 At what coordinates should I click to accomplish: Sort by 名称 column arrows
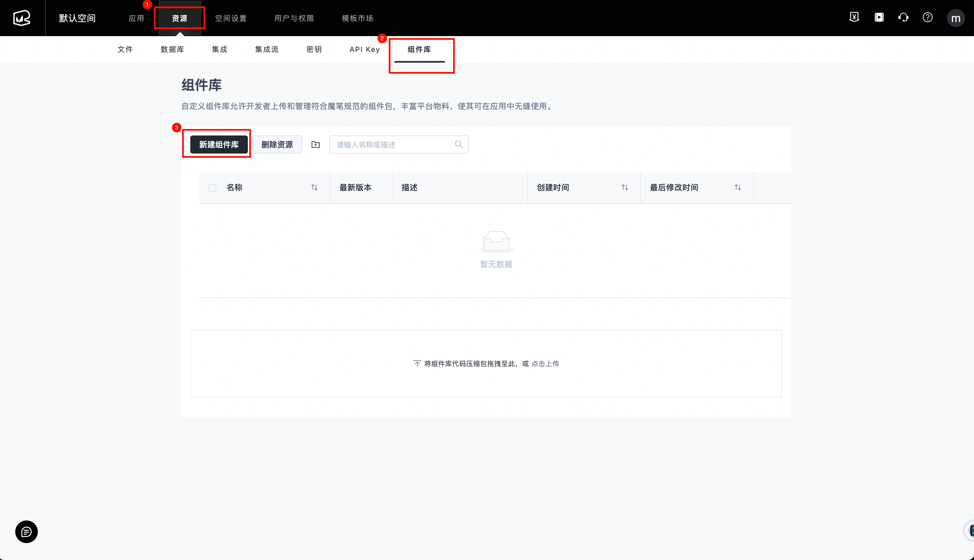pos(314,187)
